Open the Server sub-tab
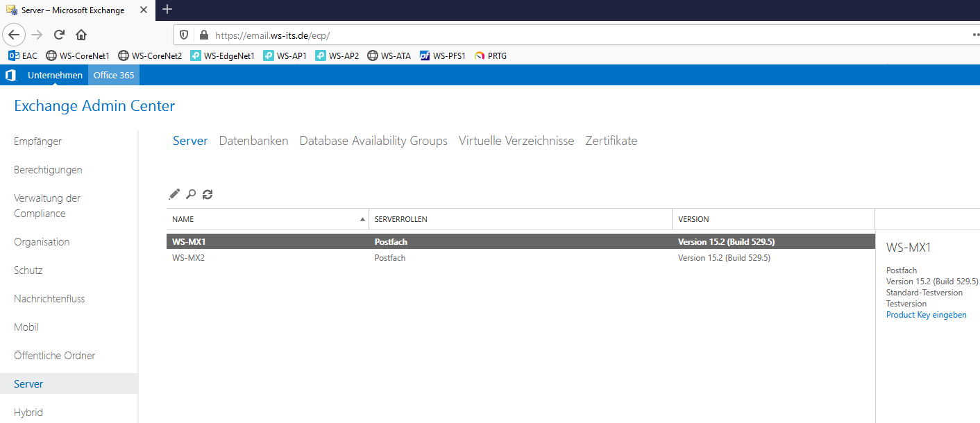Screen dimensions: 980x423 (x=190, y=141)
